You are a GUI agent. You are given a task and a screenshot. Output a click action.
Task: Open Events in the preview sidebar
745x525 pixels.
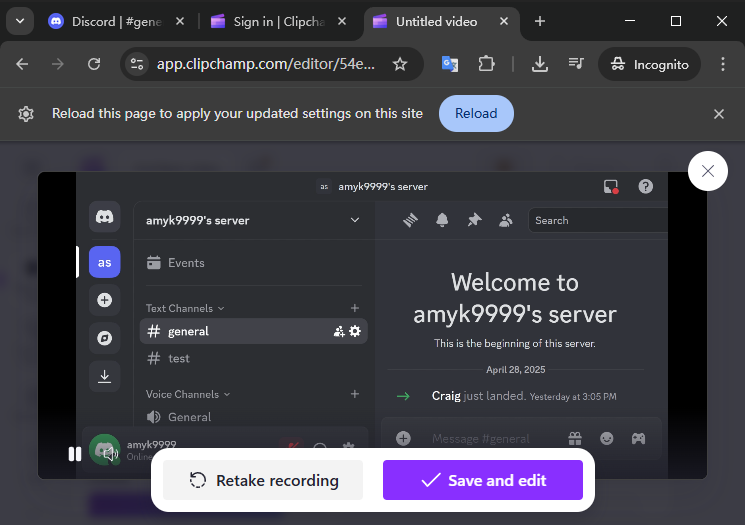click(x=254, y=263)
